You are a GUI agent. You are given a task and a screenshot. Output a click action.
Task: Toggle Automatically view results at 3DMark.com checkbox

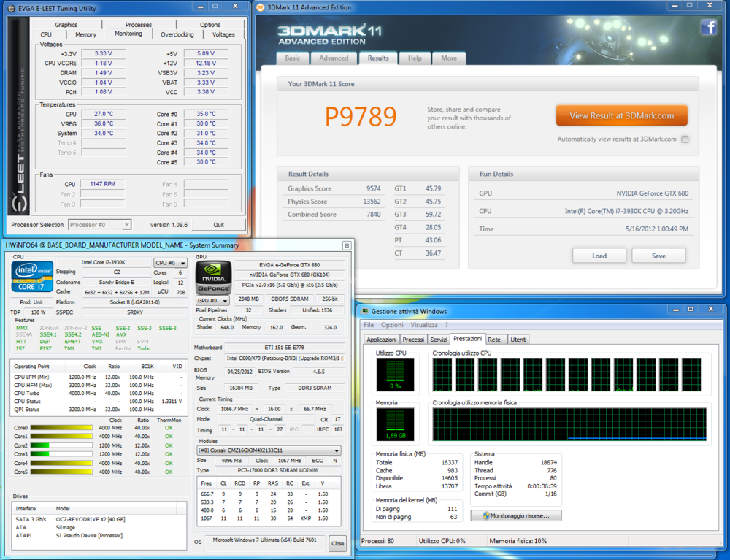click(685, 139)
